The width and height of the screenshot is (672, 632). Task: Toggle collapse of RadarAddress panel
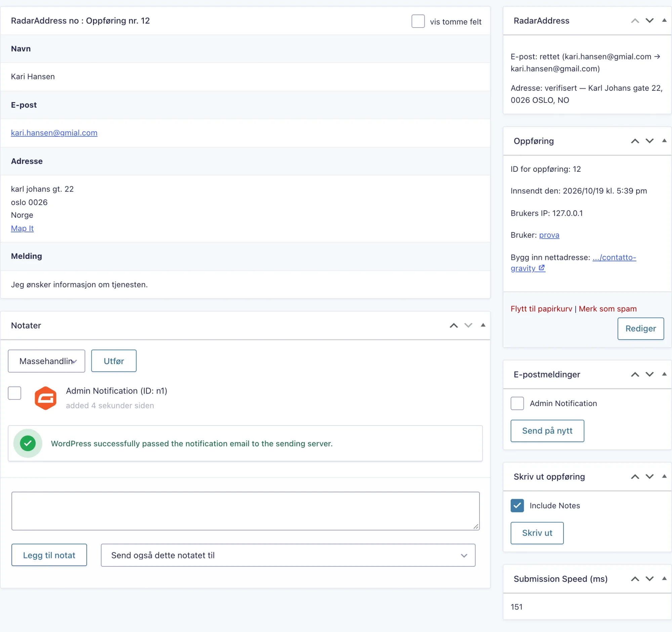[x=664, y=21]
